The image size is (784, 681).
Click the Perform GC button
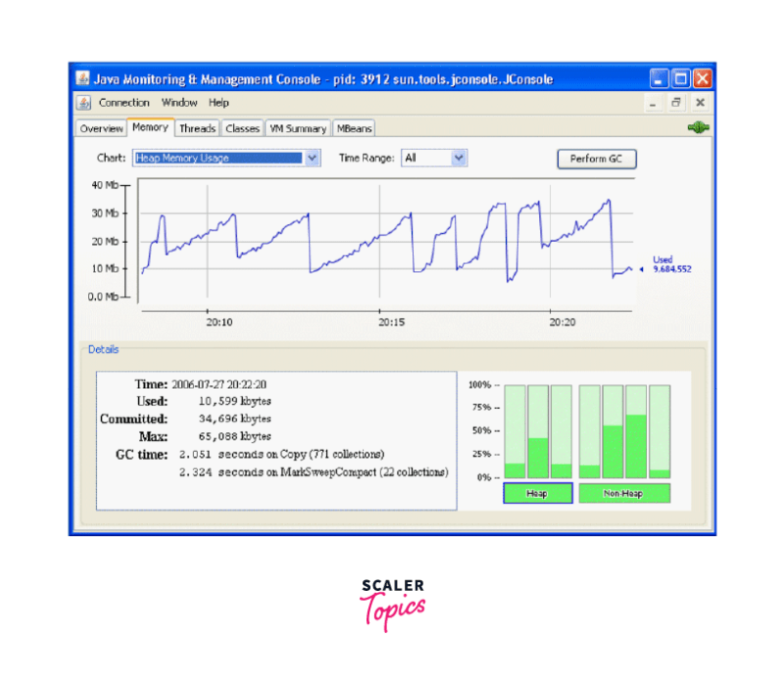[596, 158]
